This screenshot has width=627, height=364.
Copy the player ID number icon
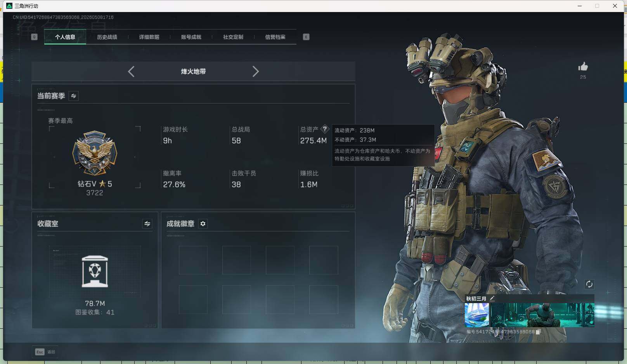(538, 332)
